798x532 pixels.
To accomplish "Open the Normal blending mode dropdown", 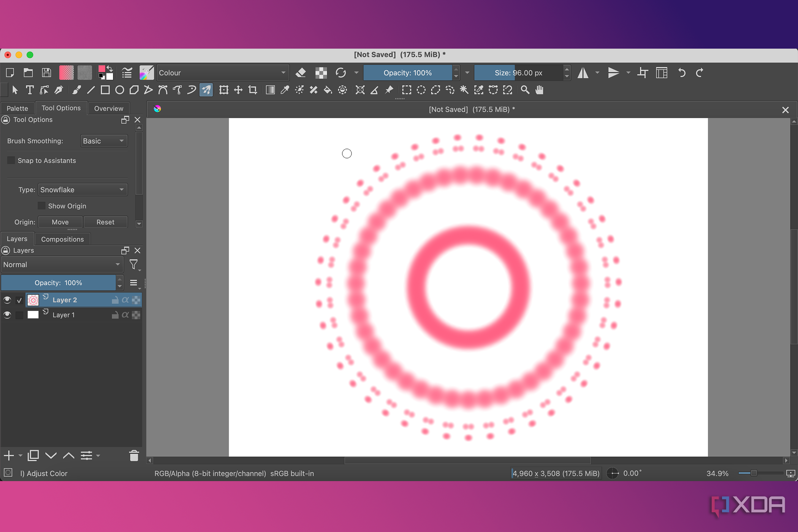I will [x=62, y=264].
